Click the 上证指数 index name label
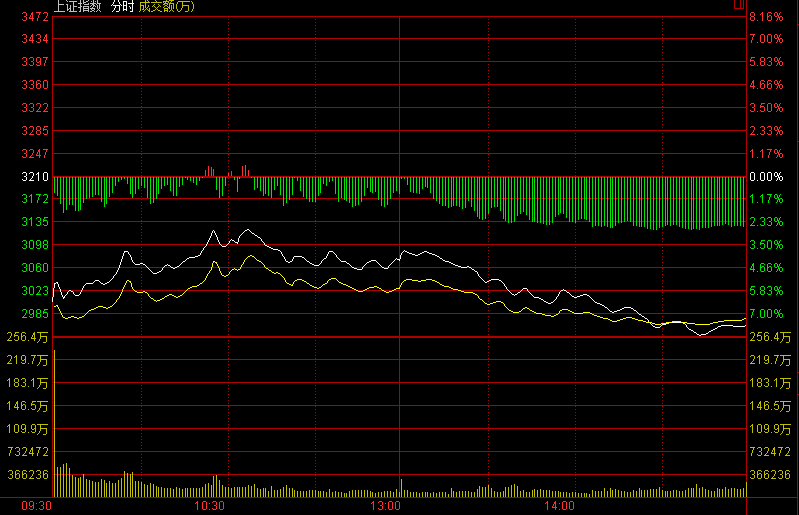The width and height of the screenshot is (799, 515). 77,6
